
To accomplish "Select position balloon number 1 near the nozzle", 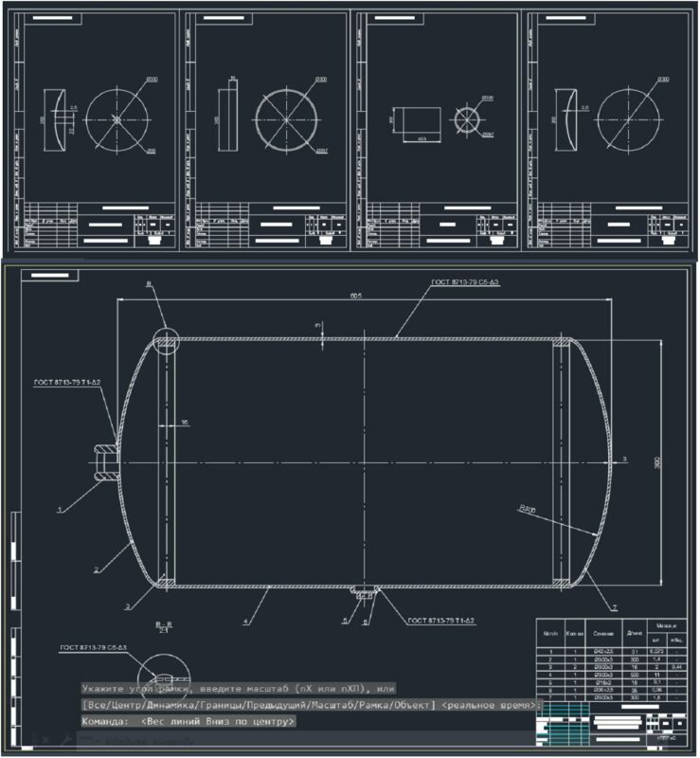I will tap(60, 510).
